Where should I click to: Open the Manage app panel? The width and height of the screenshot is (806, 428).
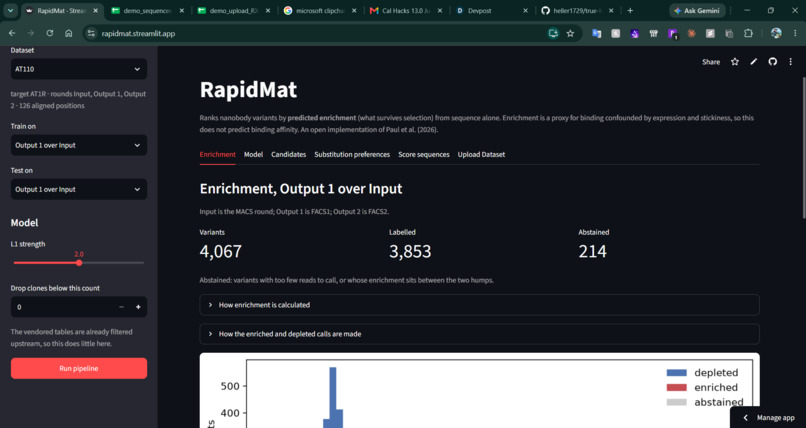pyautogui.click(x=768, y=418)
